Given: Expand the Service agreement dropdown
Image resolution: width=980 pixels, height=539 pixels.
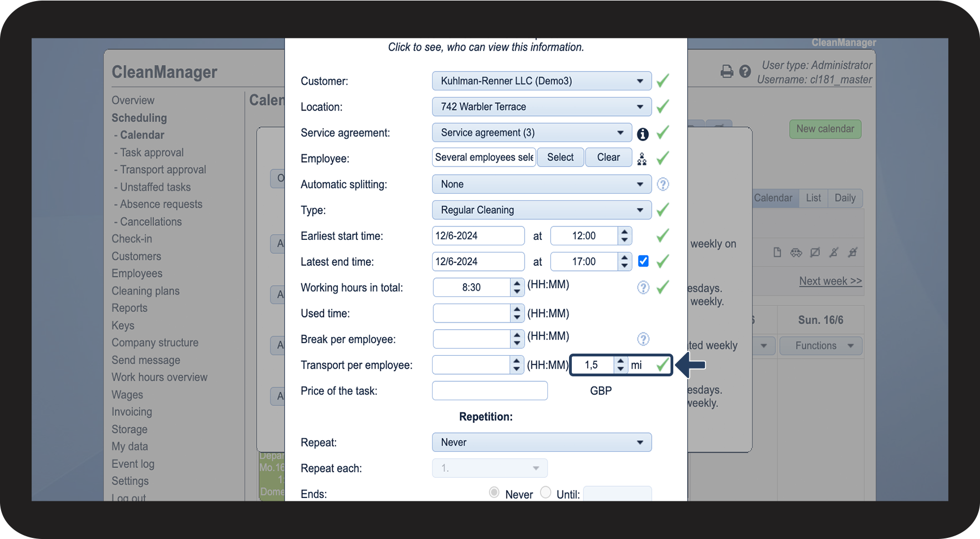Looking at the screenshot, I should tap(532, 133).
